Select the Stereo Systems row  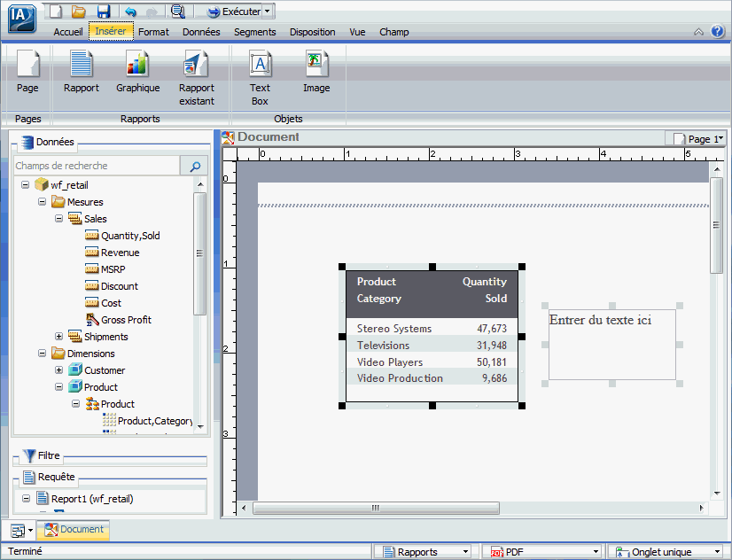tap(432, 329)
